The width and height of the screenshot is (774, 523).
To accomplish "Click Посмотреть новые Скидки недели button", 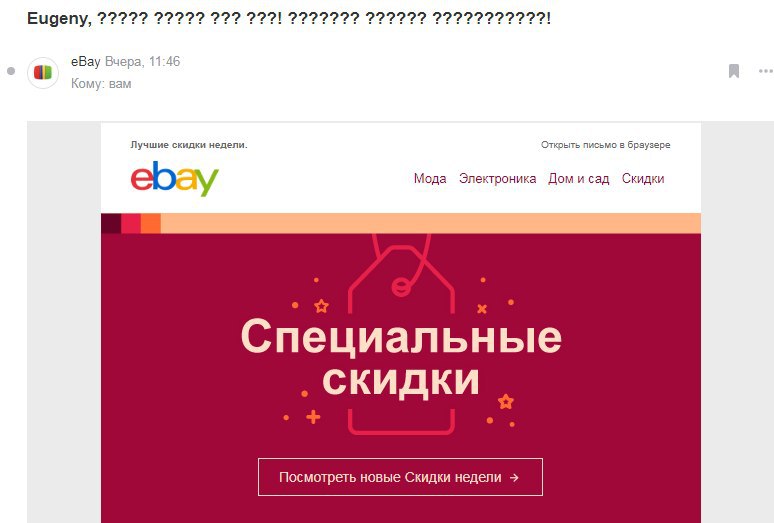I will [x=400, y=477].
